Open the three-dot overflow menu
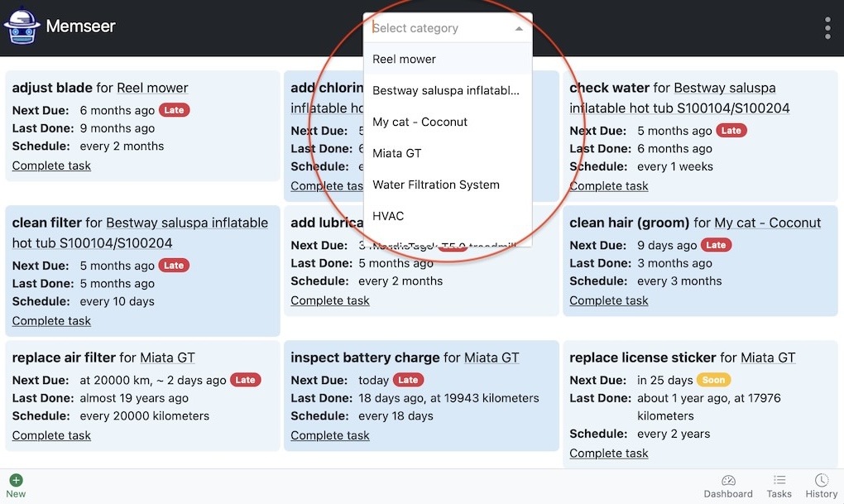The height and width of the screenshot is (504, 844). click(827, 28)
